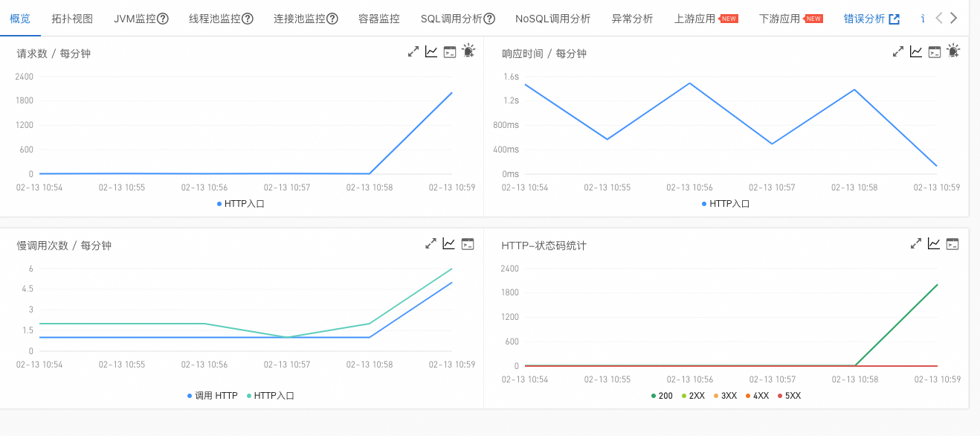Screen dimensions: 980x436
Task: Toggle HTTP入口 series in 慢调用次数 legend
Action: [270, 396]
